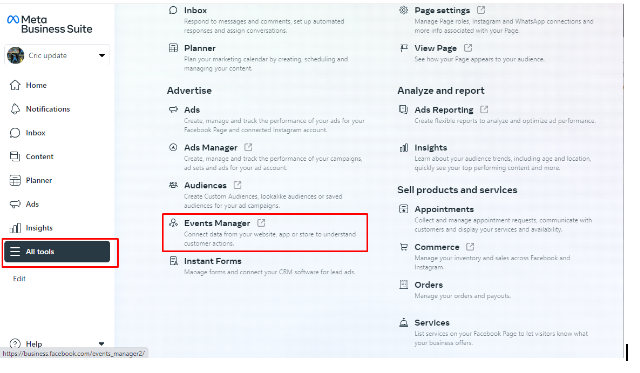The width and height of the screenshot is (640, 373).
Task: Click the Inbox chat icon in tools list
Action: [x=173, y=10]
